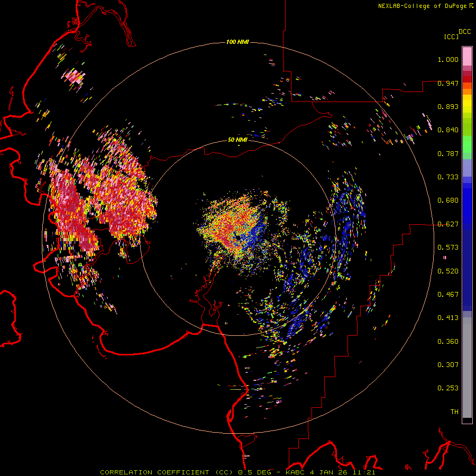
Task: Select the DCC label above the color scale
Action: pyautogui.click(x=465, y=32)
